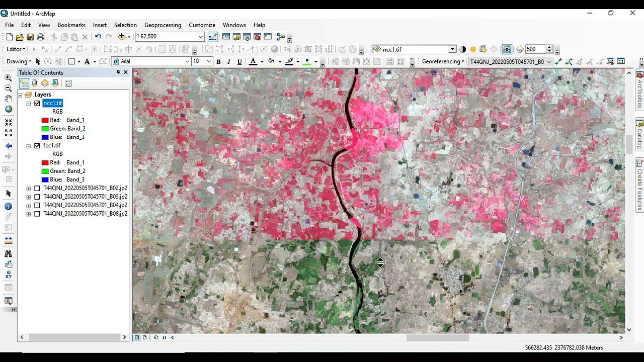Screen dimensions: 644x362
Task: Open the map scale dropdown
Action: tap(200, 37)
